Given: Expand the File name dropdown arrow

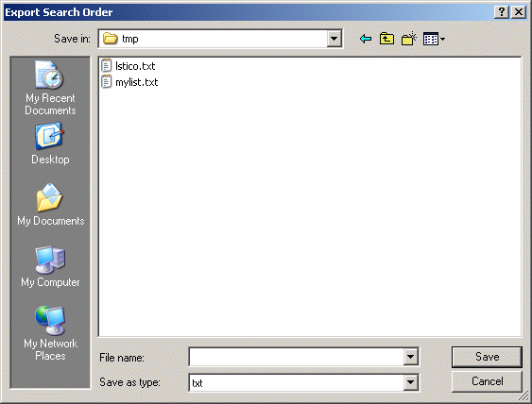Looking at the screenshot, I should coord(410,357).
